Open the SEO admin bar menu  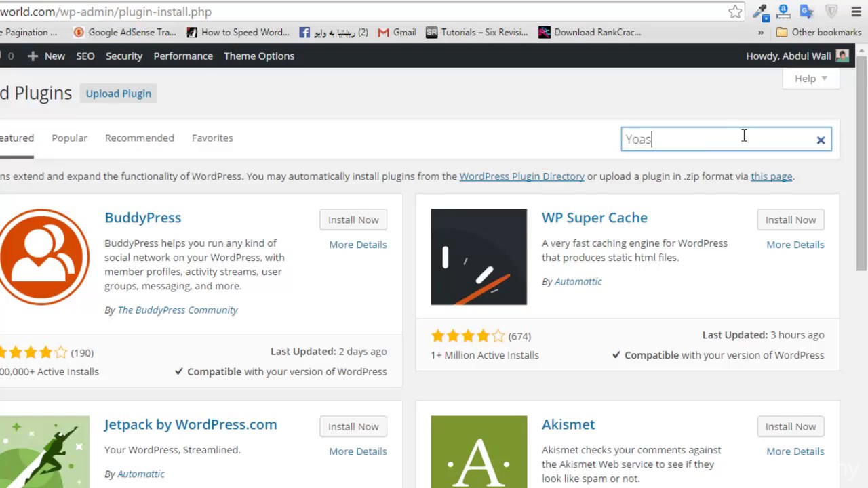click(x=85, y=56)
